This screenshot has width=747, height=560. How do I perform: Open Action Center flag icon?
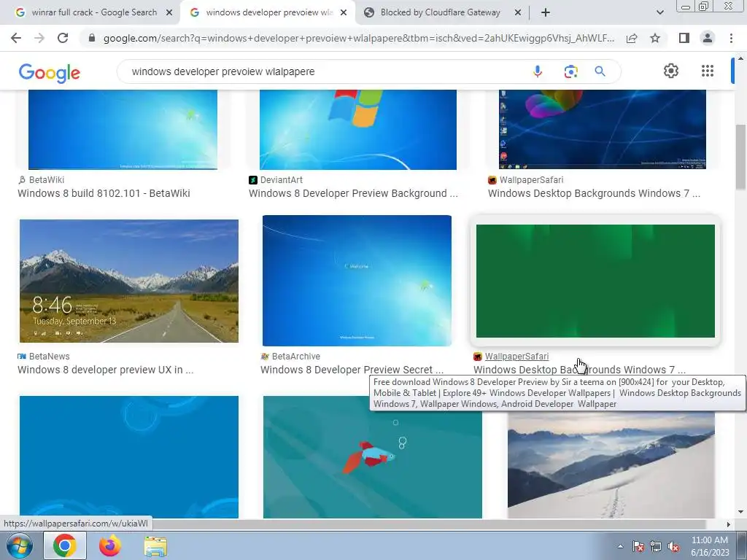pyautogui.click(x=638, y=547)
